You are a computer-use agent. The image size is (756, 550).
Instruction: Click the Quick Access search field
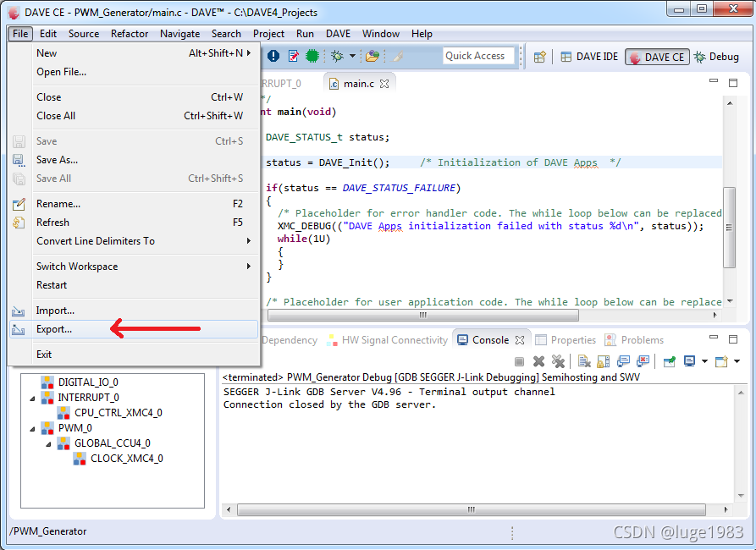(478, 56)
